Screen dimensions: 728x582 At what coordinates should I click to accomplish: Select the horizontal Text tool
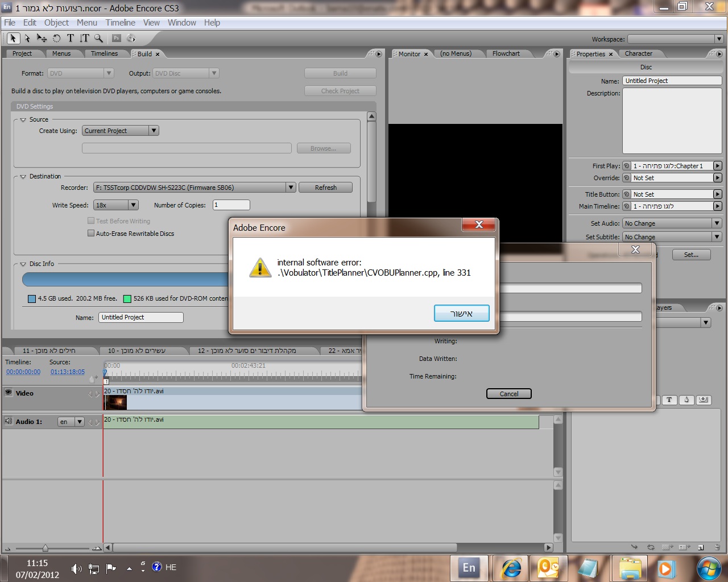point(70,38)
